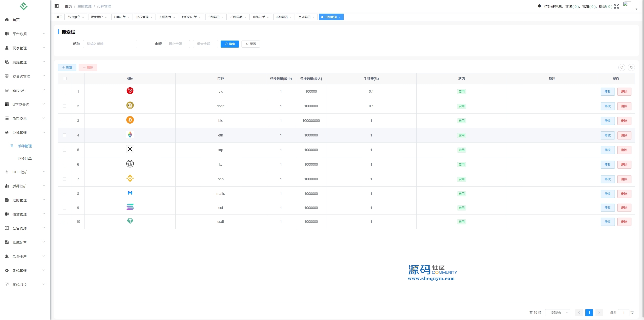Collapse 兑换管理 sidebar menu
Screen dimensions: 644x320
[x=25, y=132]
